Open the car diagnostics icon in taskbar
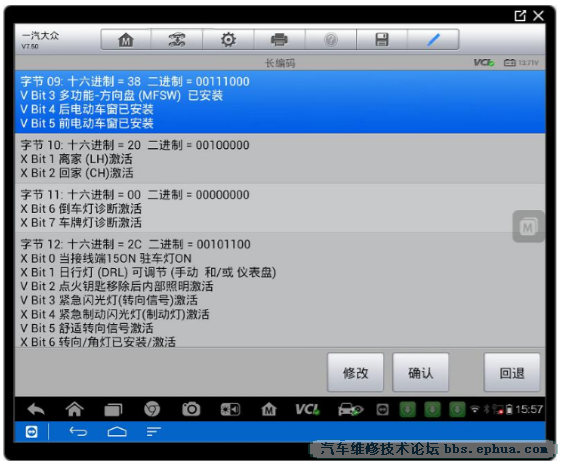563x464 pixels. (x=350, y=409)
